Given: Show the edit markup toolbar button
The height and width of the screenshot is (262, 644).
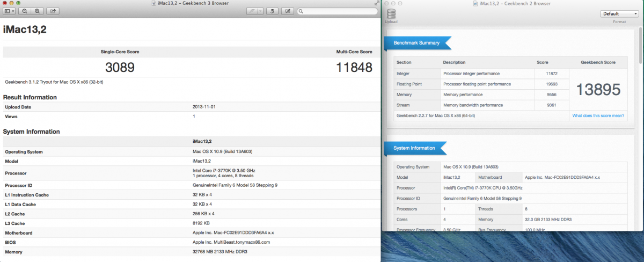Looking at the screenshot, I should 288,11.
